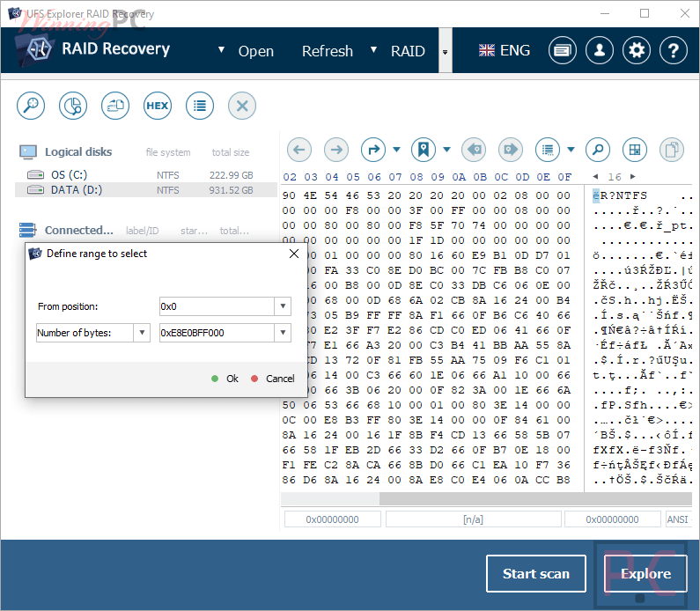This screenshot has width=700, height=611.
Task: Open the storage scan magnifier tool
Action: tap(31, 106)
